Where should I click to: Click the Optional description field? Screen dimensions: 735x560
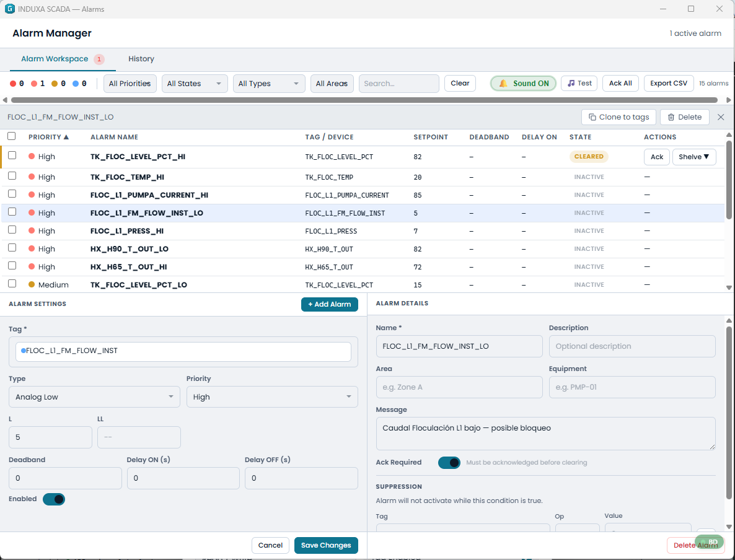pos(632,346)
